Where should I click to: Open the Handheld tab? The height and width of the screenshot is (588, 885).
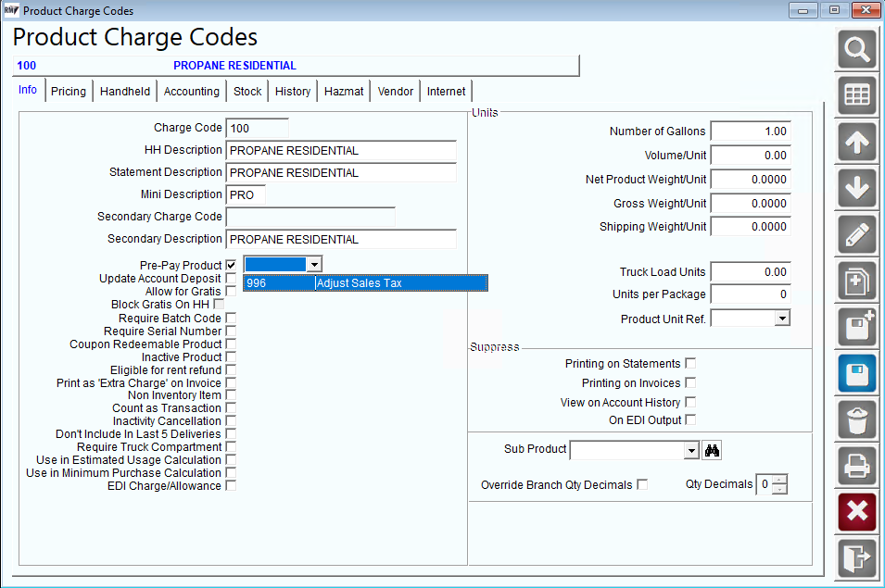[125, 92]
